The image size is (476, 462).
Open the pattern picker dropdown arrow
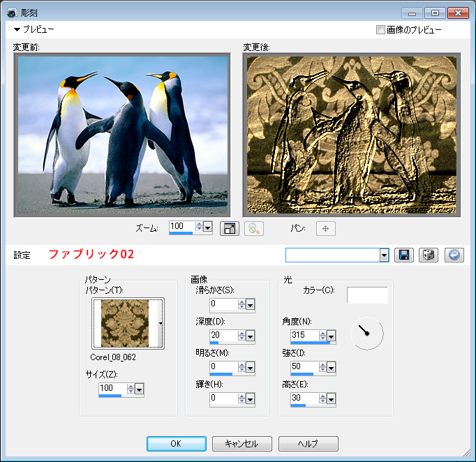coord(161,323)
